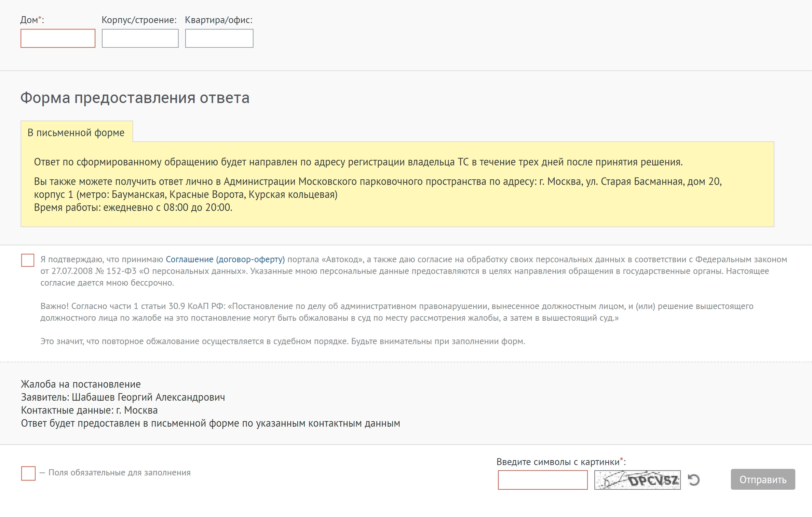
Task: Click the Дом input field
Action: coord(58,38)
